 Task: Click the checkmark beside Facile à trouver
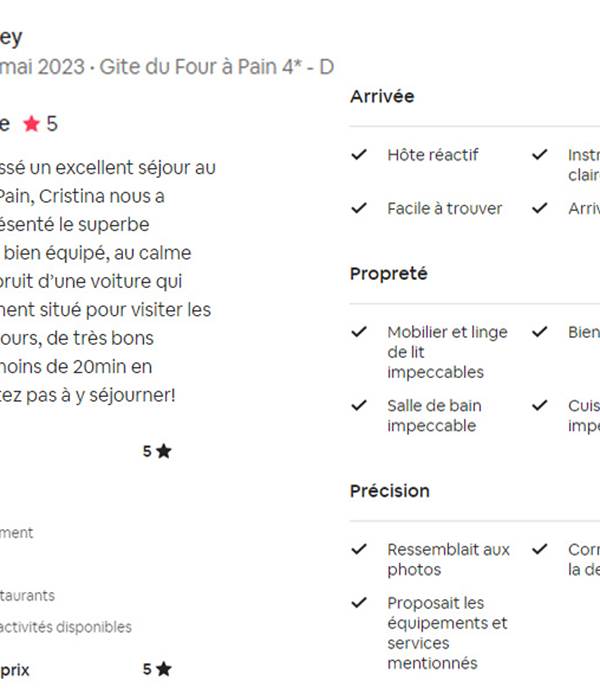[359, 208]
